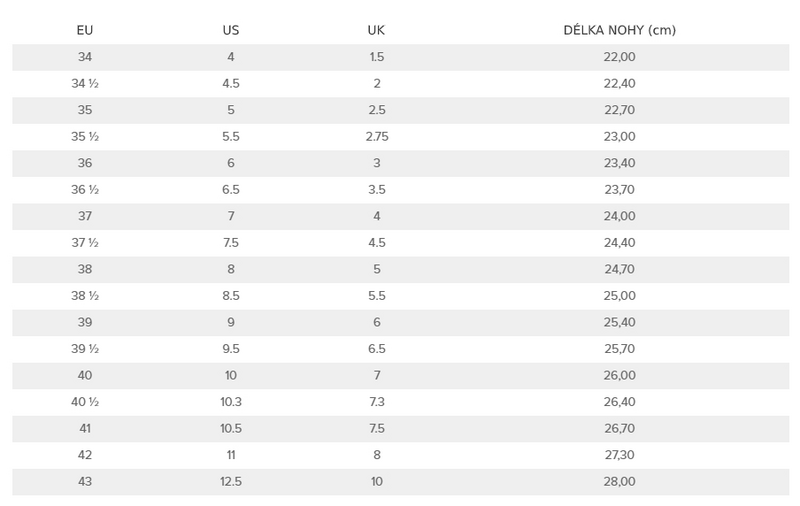Click the EU column header
Viewport: 800px width, 506px height.
[85, 31]
